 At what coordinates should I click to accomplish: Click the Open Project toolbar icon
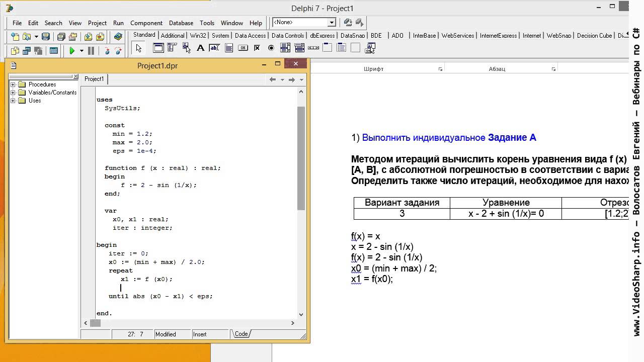73,37
